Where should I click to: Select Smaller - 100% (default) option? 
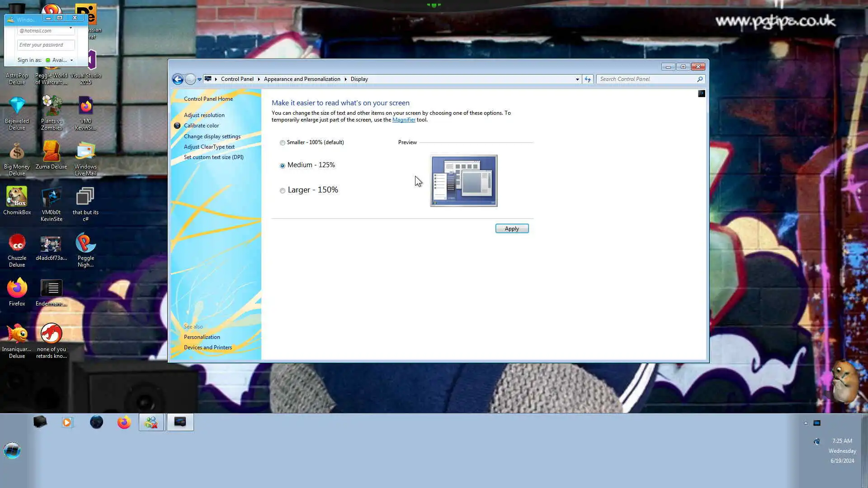point(283,143)
